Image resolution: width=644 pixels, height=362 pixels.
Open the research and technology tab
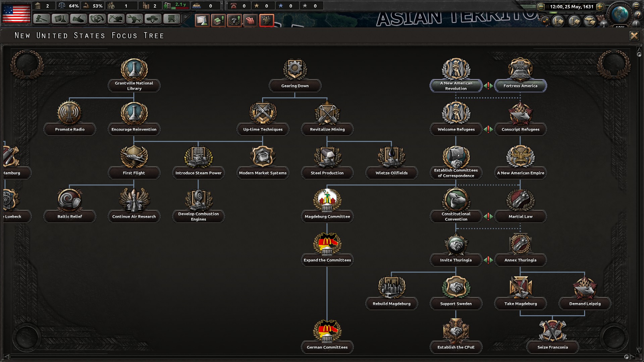tap(60, 19)
